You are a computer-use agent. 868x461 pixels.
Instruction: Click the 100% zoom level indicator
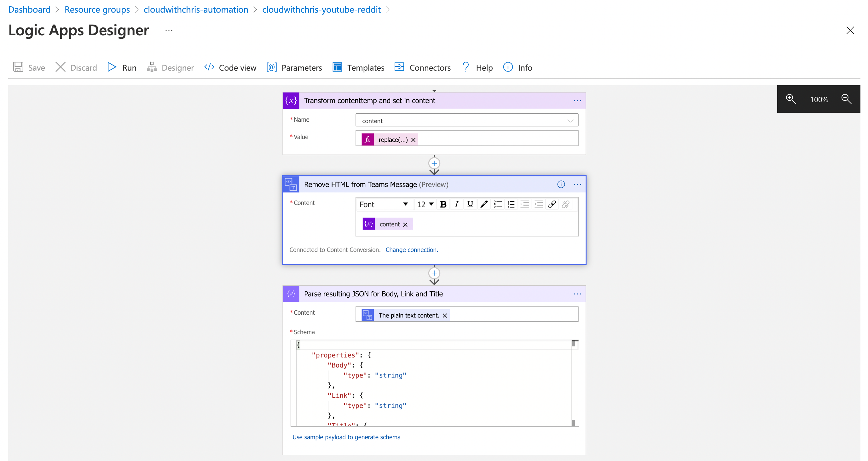click(x=819, y=99)
